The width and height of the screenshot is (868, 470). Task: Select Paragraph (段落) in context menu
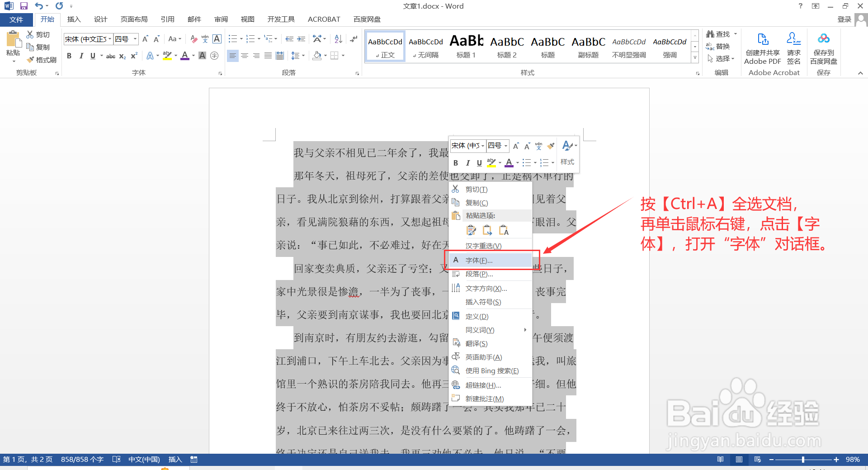[491, 274]
